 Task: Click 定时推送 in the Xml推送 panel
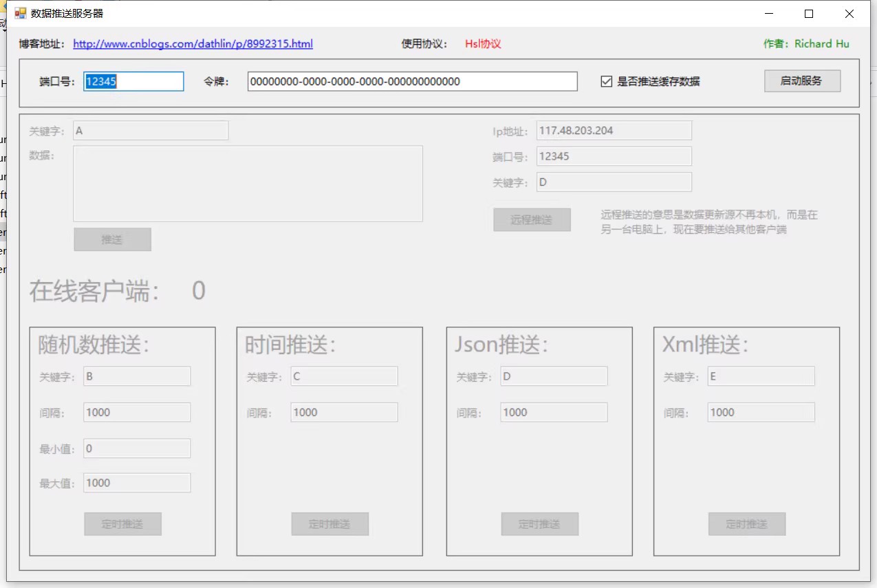(746, 523)
